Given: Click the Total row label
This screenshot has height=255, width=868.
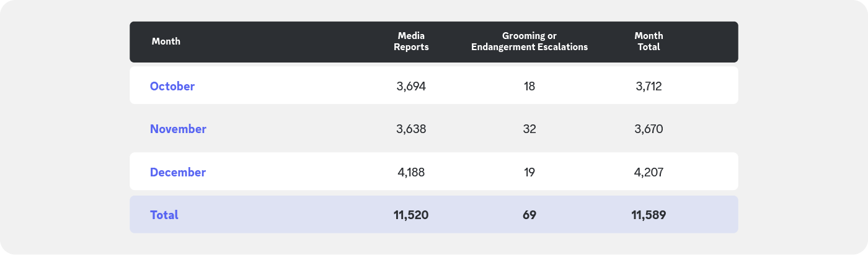Looking at the screenshot, I should [x=164, y=215].
